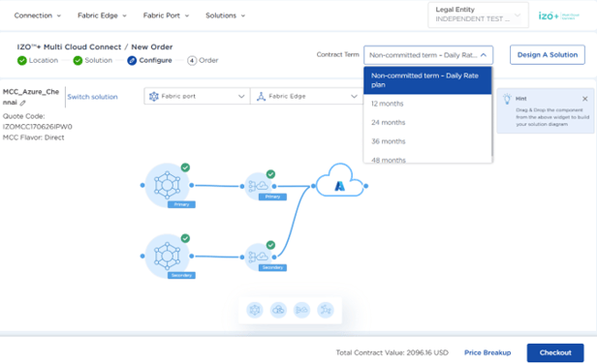Click the Hint lightbulb icon
Image resolution: width=597 pixels, height=364 pixels.
507,99
